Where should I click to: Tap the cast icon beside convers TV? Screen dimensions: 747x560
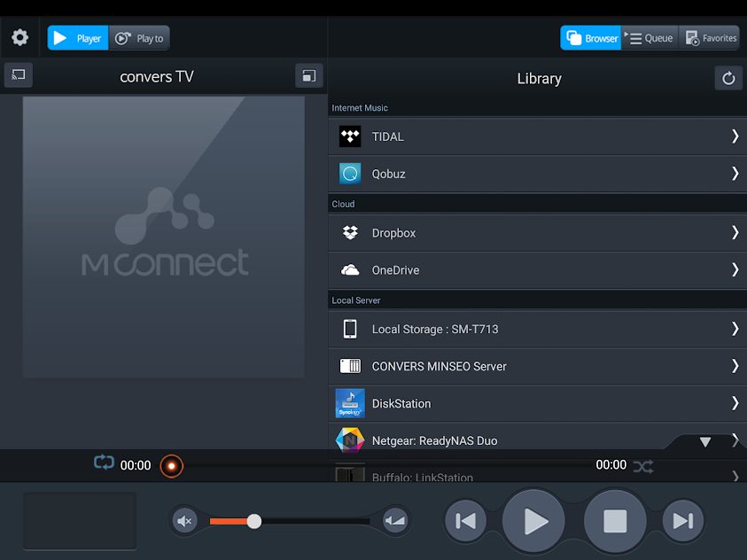(x=19, y=74)
